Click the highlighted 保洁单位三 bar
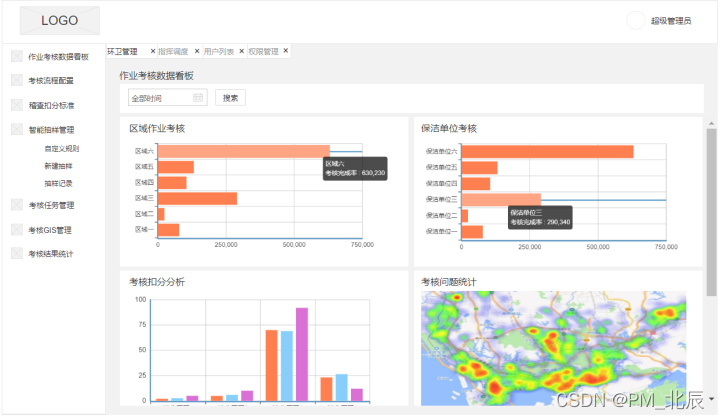This screenshot has width=720, height=419. point(501,199)
